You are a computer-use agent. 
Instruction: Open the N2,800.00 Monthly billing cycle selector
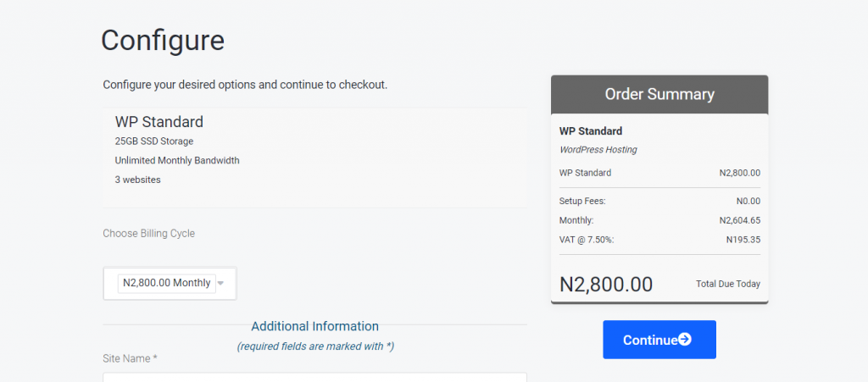pyautogui.click(x=167, y=283)
